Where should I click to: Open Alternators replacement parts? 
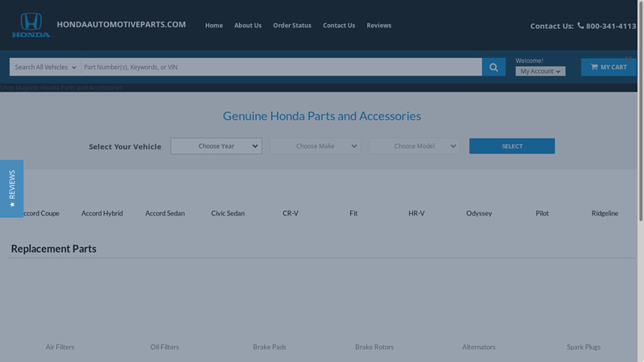point(478,347)
